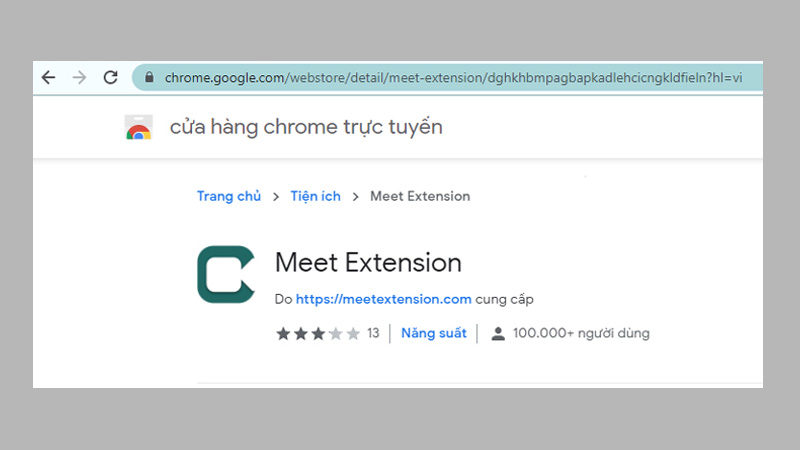This screenshot has height=450, width=800.
Task: Click the Chrome Web Store logo
Action: pyautogui.click(x=138, y=128)
